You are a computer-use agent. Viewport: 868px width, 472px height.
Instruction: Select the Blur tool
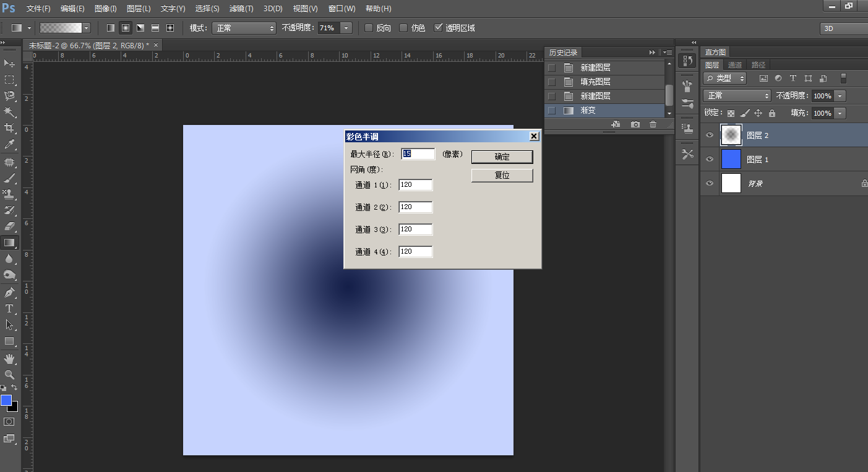tap(9, 259)
